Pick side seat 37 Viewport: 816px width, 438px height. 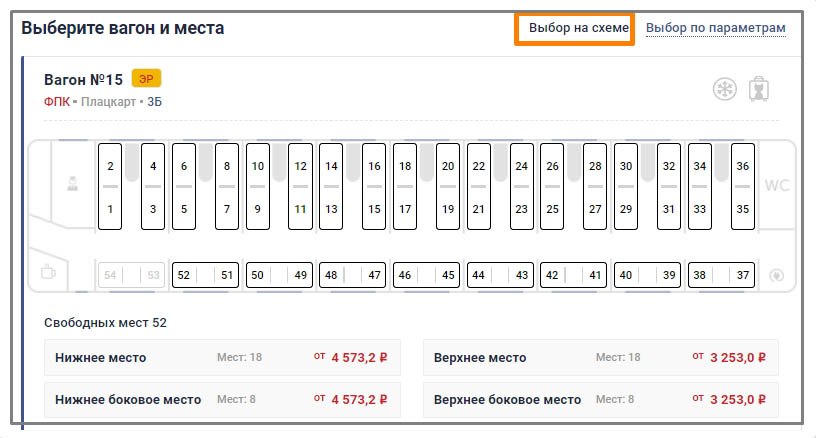click(742, 275)
